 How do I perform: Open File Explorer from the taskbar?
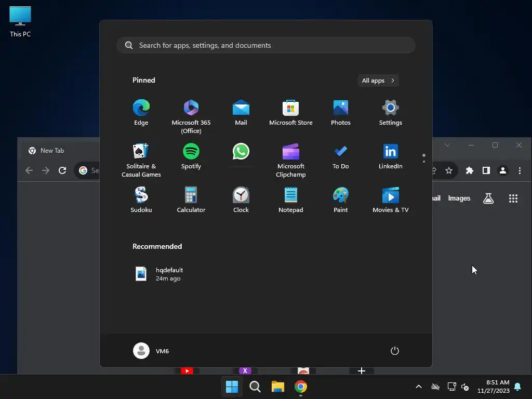[278, 387]
